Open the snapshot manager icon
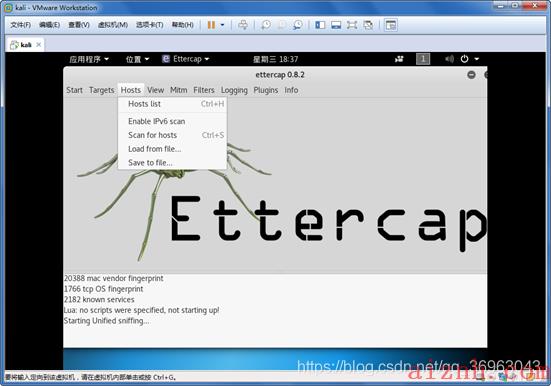 (x=298, y=25)
